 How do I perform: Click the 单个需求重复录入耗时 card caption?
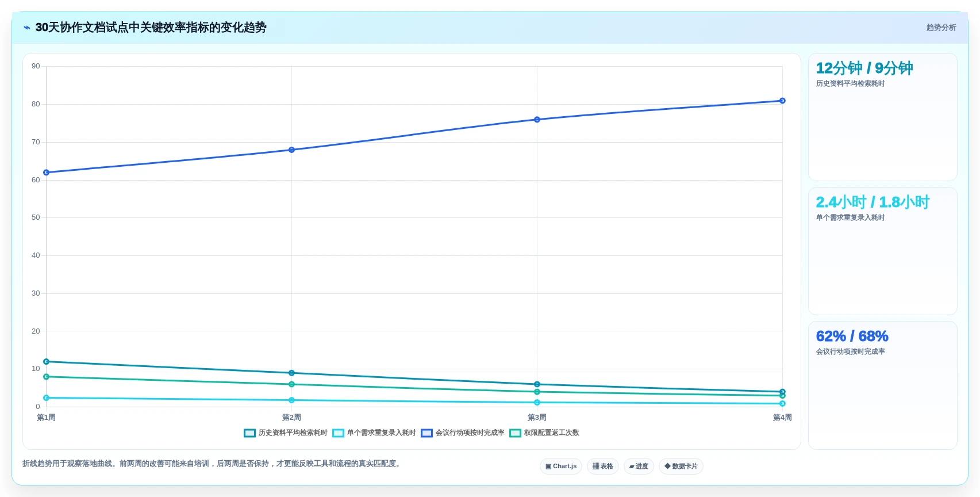[850, 218]
